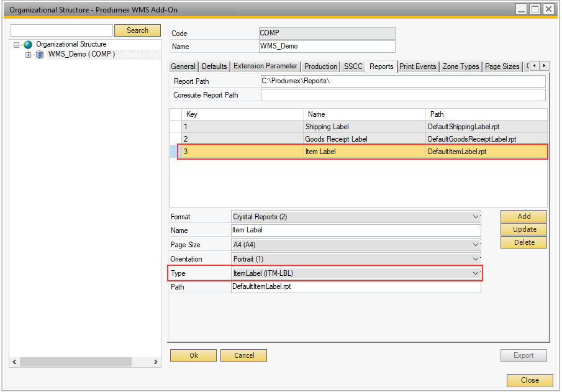Image resolution: width=562 pixels, height=392 pixels.
Task: Open the Format dropdown for Crystal Reports
Action: [476, 217]
